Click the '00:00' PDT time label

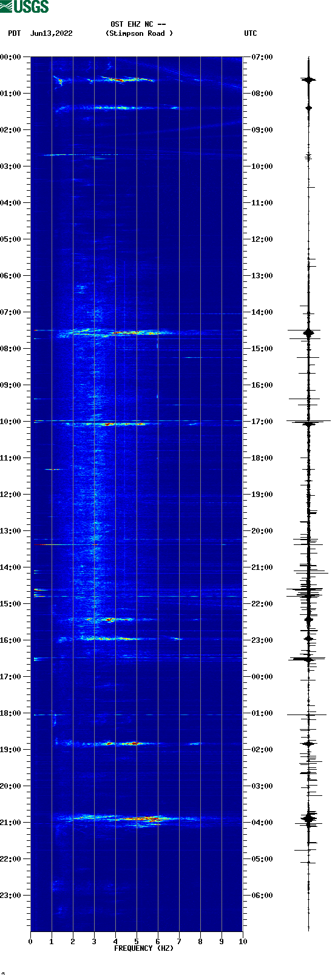(10, 57)
